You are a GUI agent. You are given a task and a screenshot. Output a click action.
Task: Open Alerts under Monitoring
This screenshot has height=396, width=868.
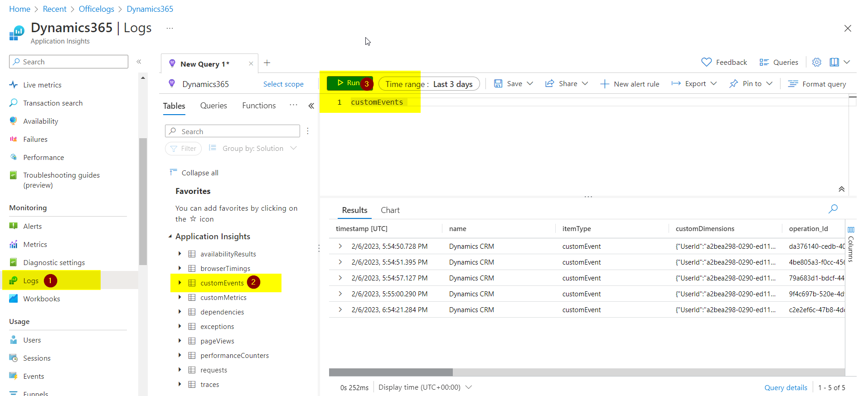(x=32, y=226)
